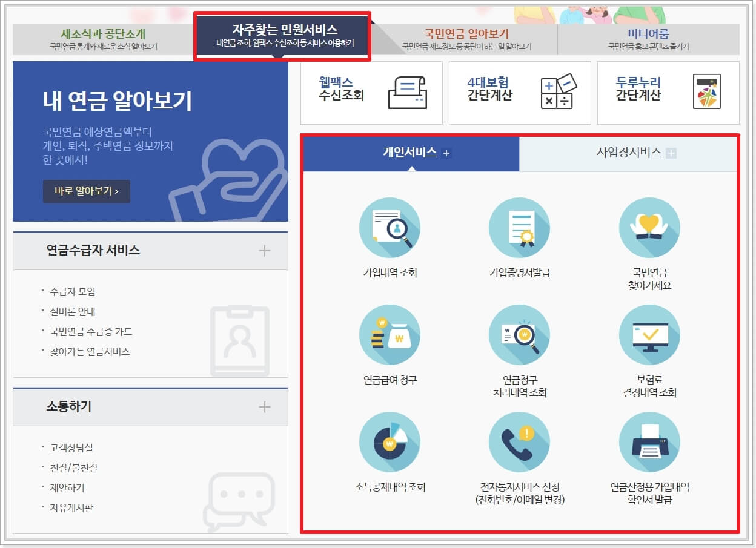Screen dimensions: 756x548
Task: Open the 전자통지서비스 신청 phone icon
Action: (x=520, y=443)
